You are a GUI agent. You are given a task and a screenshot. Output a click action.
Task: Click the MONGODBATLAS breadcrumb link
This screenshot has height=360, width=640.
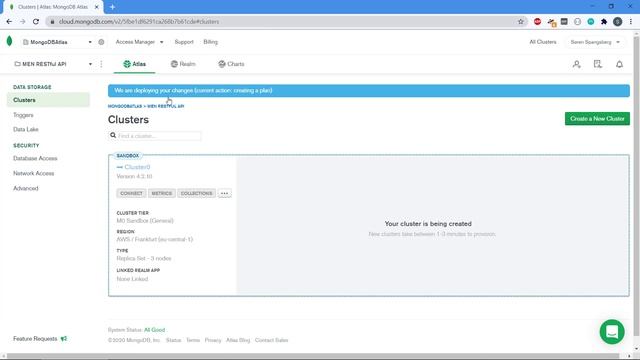coord(125,106)
